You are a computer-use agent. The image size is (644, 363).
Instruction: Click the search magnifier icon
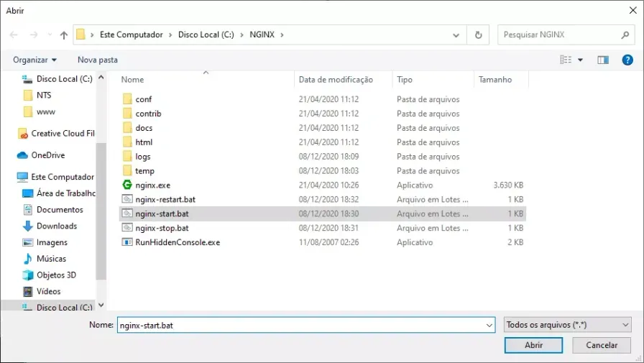coord(625,35)
